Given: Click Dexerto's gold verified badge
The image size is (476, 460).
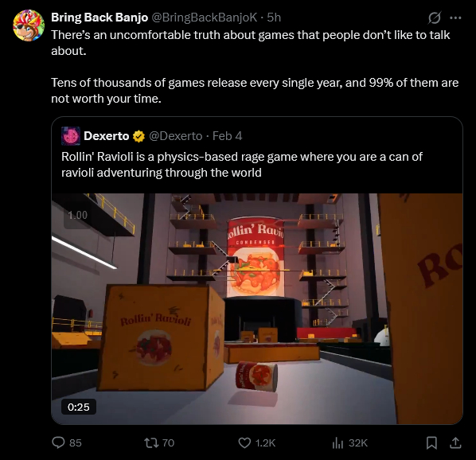Looking at the screenshot, I should 139,136.
